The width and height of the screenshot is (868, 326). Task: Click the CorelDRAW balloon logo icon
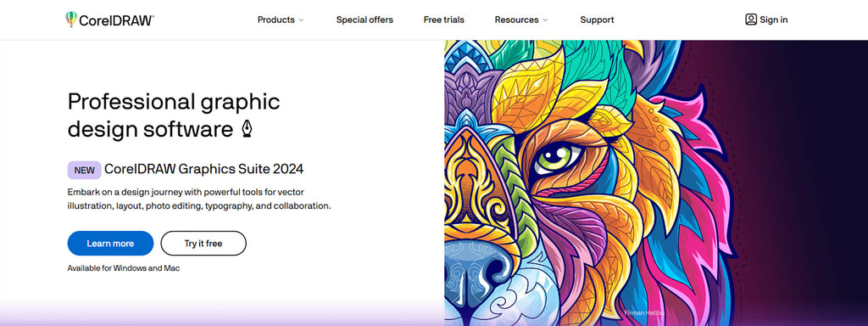pyautogui.click(x=71, y=19)
